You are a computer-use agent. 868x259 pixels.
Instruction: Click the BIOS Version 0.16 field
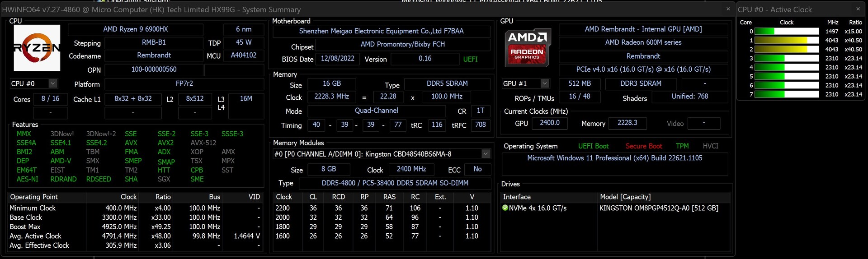tap(425, 59)
